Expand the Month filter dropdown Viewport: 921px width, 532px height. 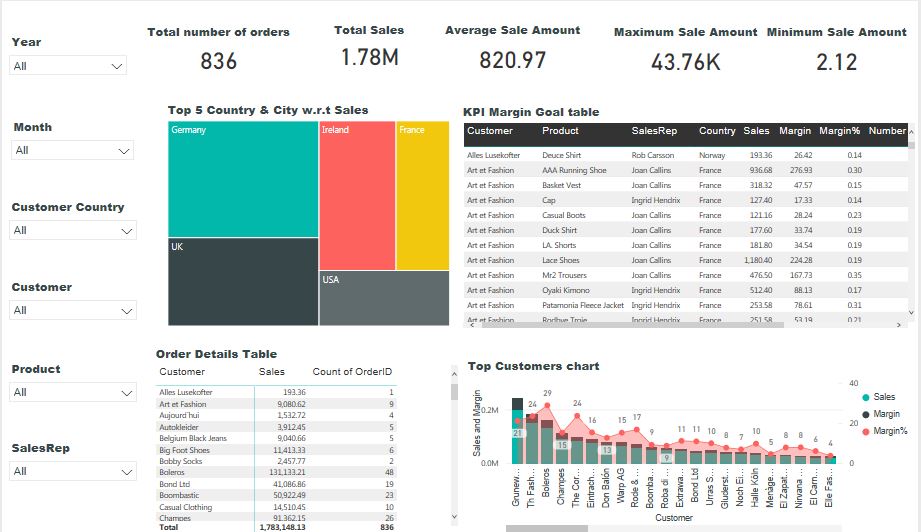point(71,151)
